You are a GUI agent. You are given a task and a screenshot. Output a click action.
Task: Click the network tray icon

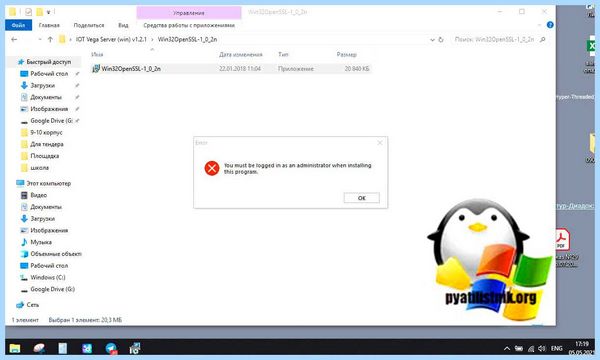click(531, 349)
